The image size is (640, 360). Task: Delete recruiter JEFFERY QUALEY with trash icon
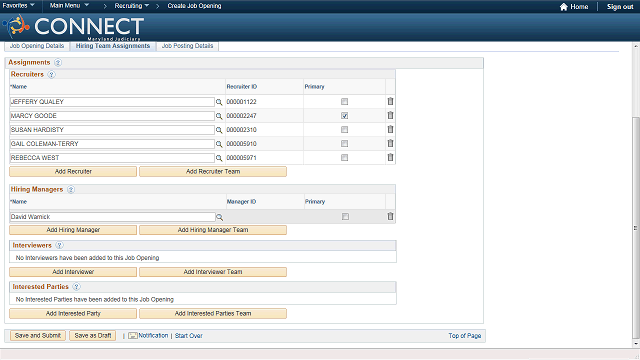pyautogui.click(x=390, y=101)
